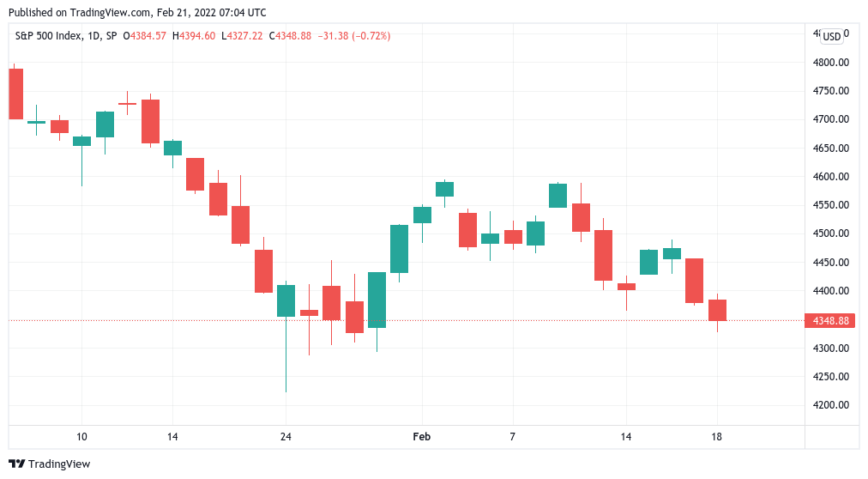Click the opening value O4384.57 in legend
Image resolution: width=868 pixels, height=479 pixels.
[x=145, y=36]
